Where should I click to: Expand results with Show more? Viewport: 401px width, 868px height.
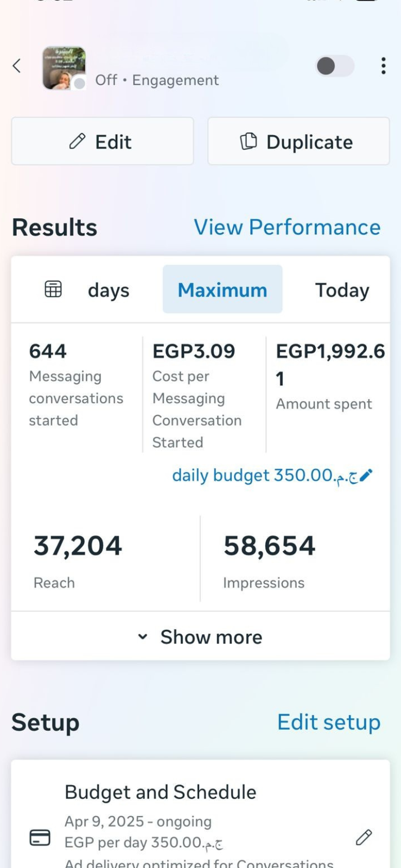point(211,637)
